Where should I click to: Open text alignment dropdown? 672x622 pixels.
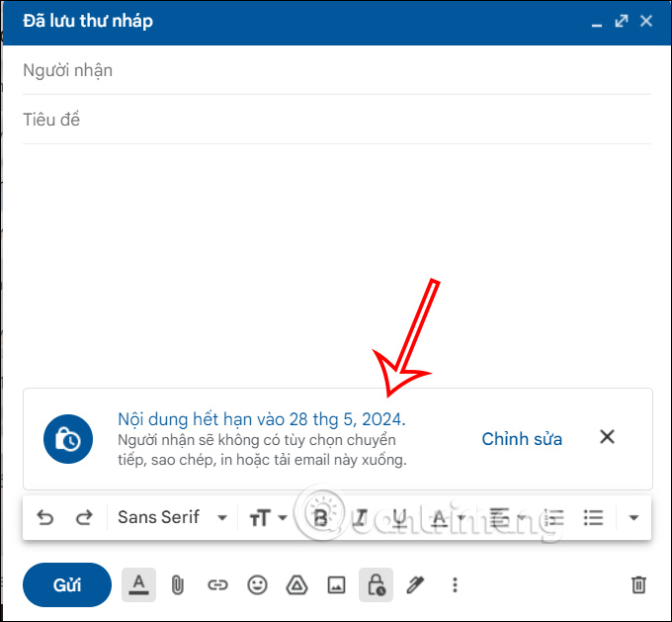click(508, 518)
